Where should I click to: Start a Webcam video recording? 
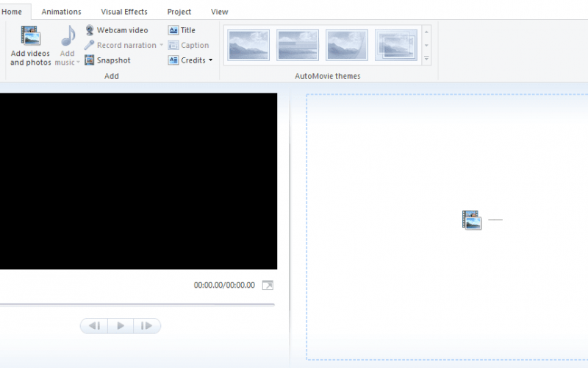tap(117, 30)
